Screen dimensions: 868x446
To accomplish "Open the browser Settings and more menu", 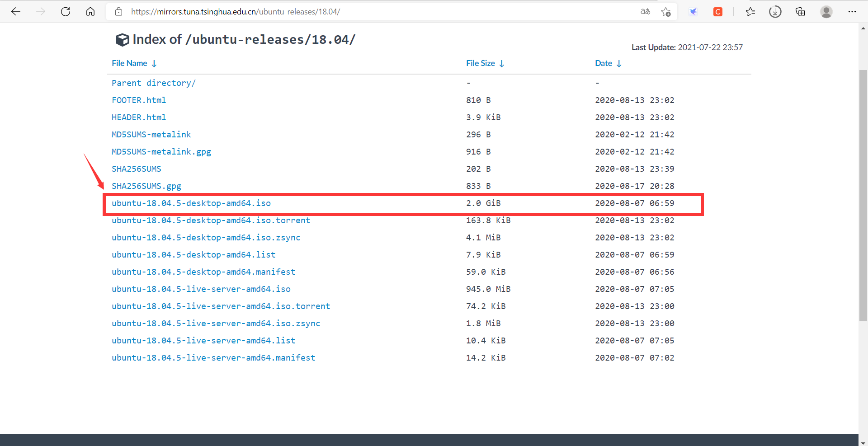I will coord(852,12).
